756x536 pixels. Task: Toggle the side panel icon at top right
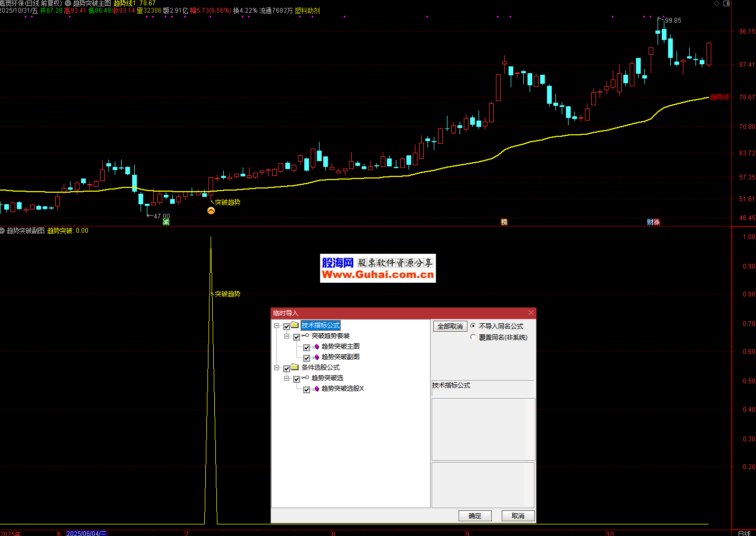727,4
